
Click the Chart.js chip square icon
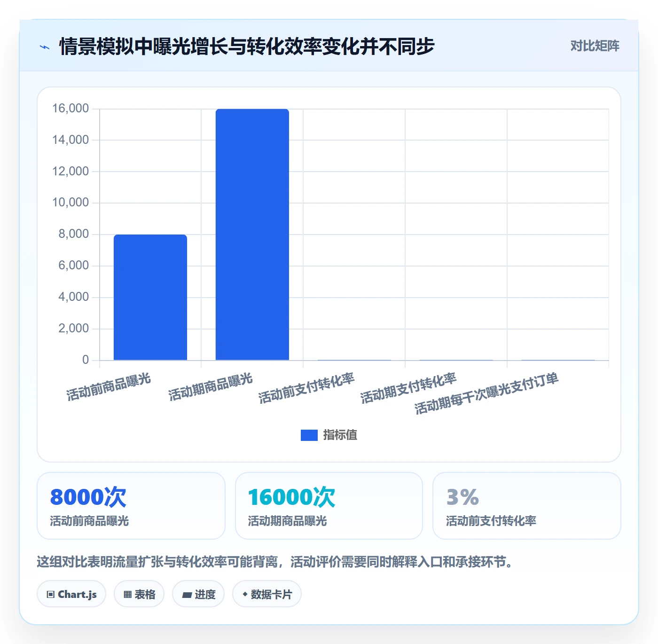coord(51,595)
